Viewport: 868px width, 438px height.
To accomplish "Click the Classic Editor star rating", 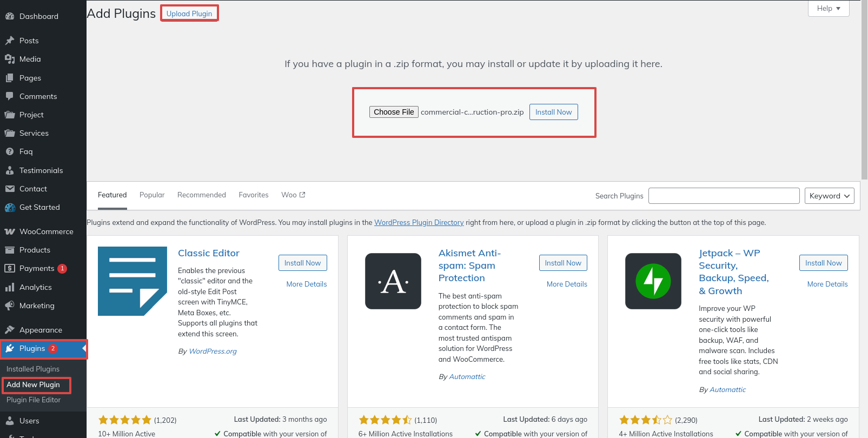I will [125, 420].
